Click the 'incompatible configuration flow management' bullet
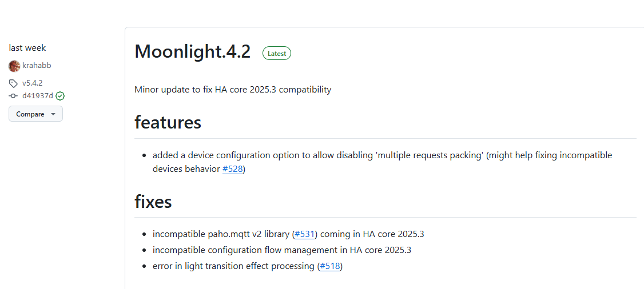 point(282,250)
